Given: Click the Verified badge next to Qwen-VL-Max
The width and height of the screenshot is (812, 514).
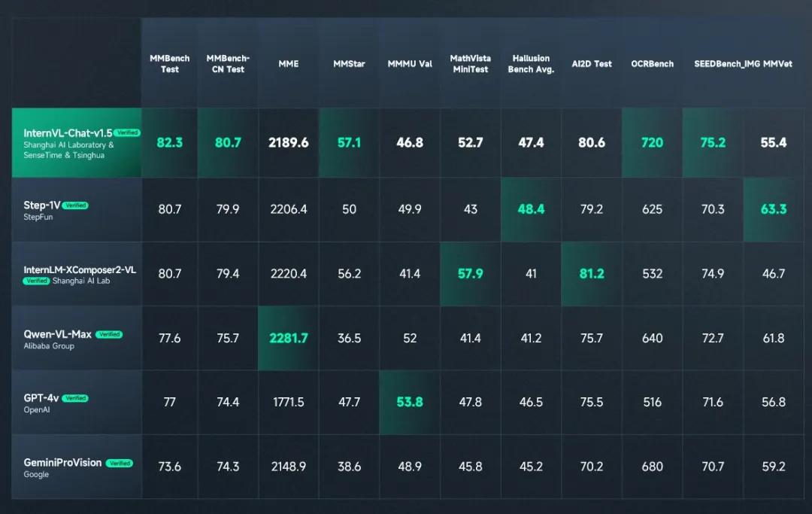Looking at the screenshot, I should [109, 334].
